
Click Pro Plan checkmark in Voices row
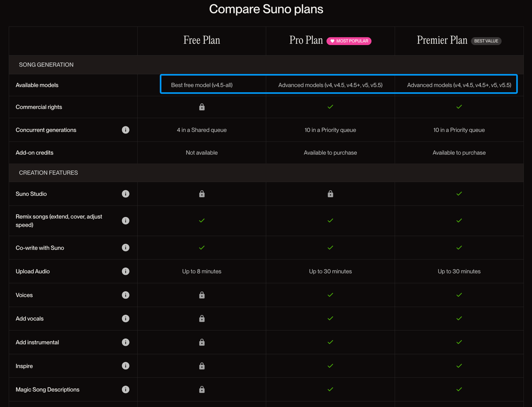(330, 295)
